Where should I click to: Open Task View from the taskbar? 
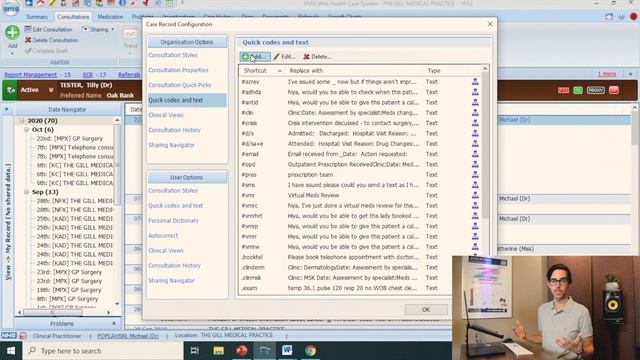click(195, 351)
